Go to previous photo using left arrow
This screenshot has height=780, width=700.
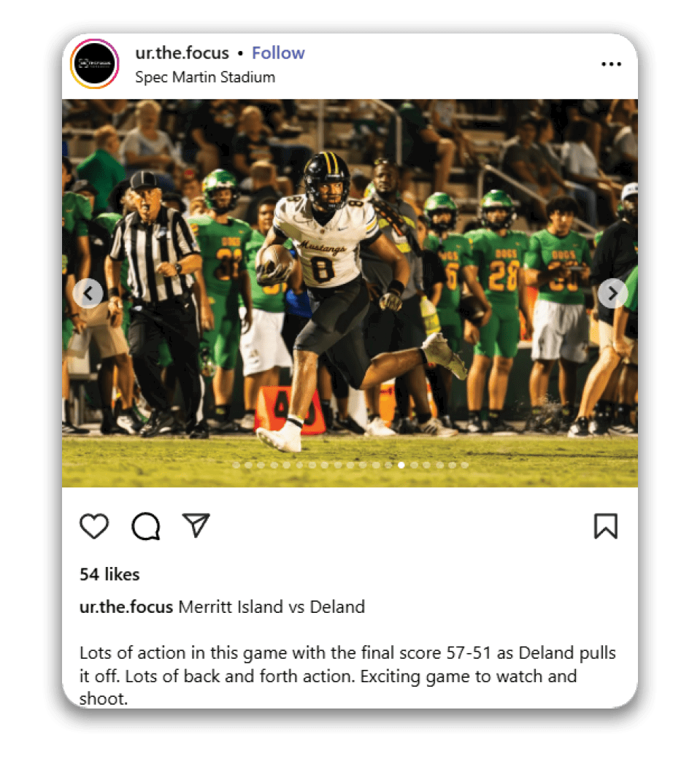tap(88, 293)
